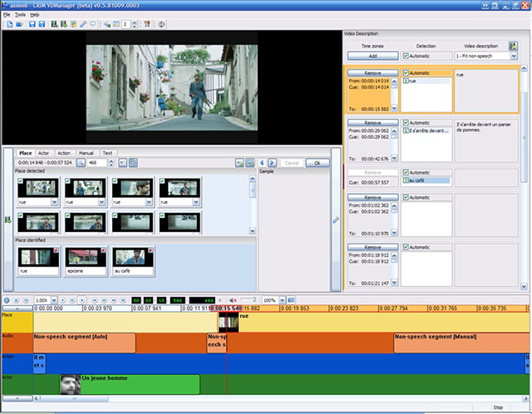The image size is (532, 414).
Task: Click the add sample set icon beside previous arrow
Action: (x=250, y=163)
